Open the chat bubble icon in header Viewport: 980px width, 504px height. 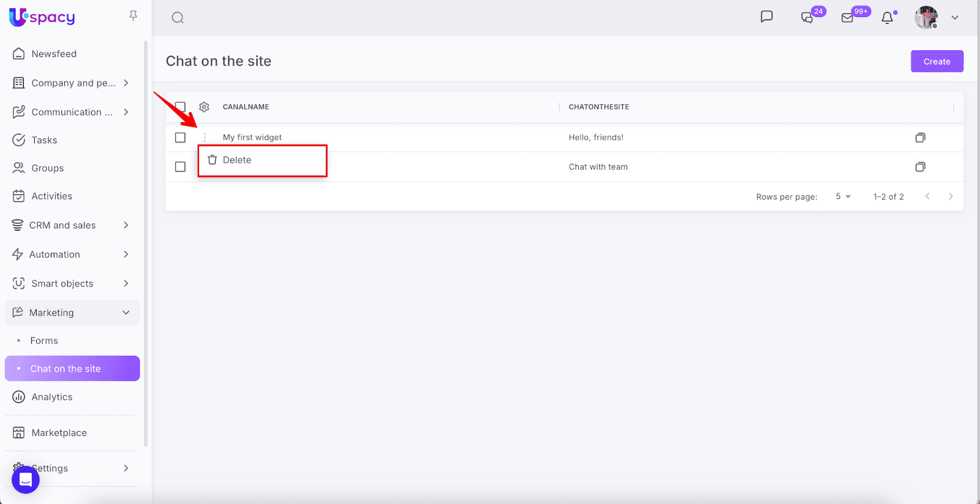pyautogui.click(x=766, y=17)
